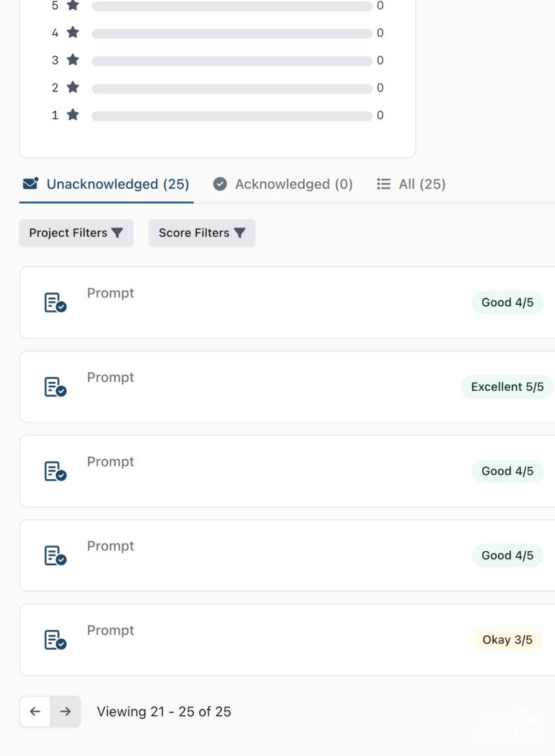This screenshot has width=555, height=756.
Task: Click the 3 star rating icon
Action: (73, 60)
